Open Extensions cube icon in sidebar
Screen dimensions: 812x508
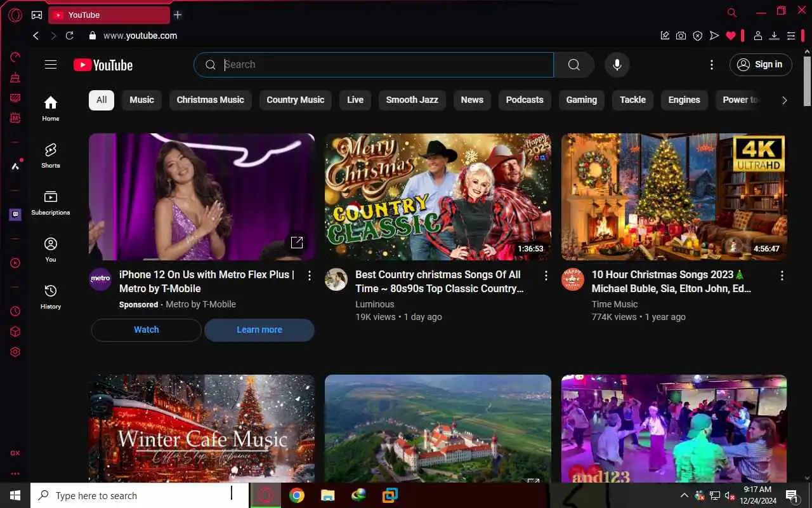(x=15, y=331)
